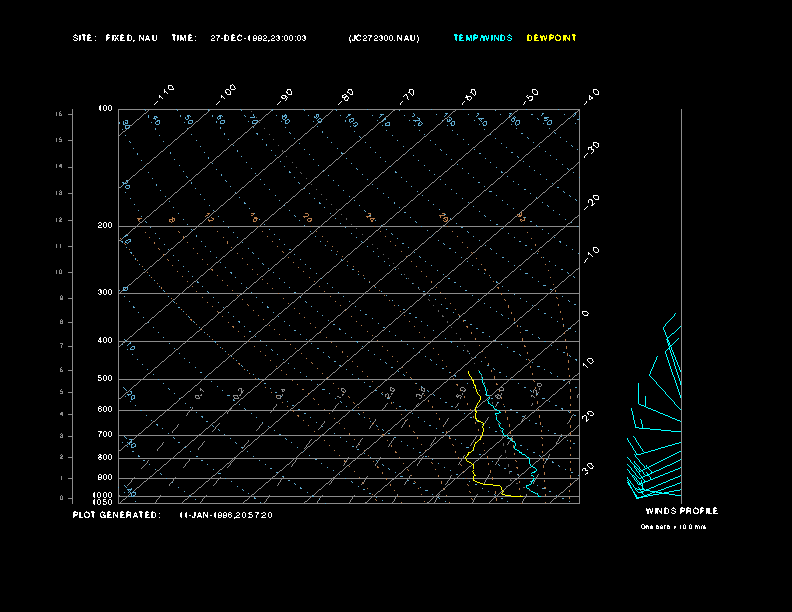
Task: Click the yellow DEWPOINT legend label
Action: [x=551, y=38]
